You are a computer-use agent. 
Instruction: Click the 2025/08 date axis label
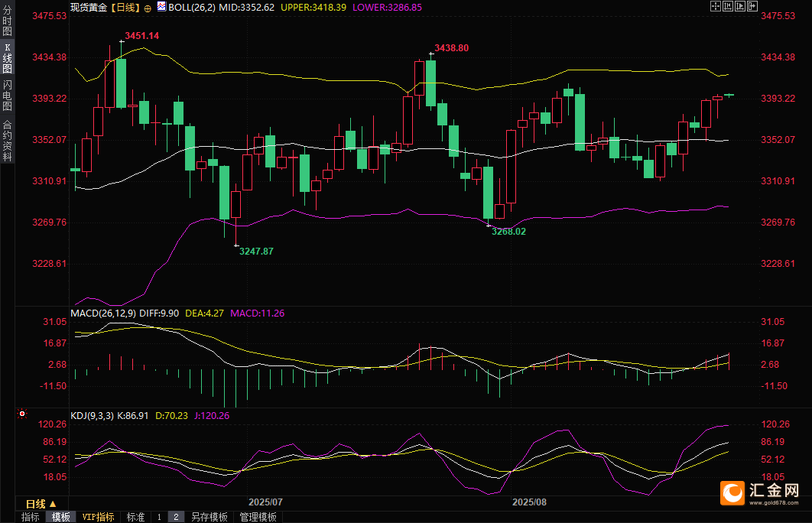tap(529, 502)
